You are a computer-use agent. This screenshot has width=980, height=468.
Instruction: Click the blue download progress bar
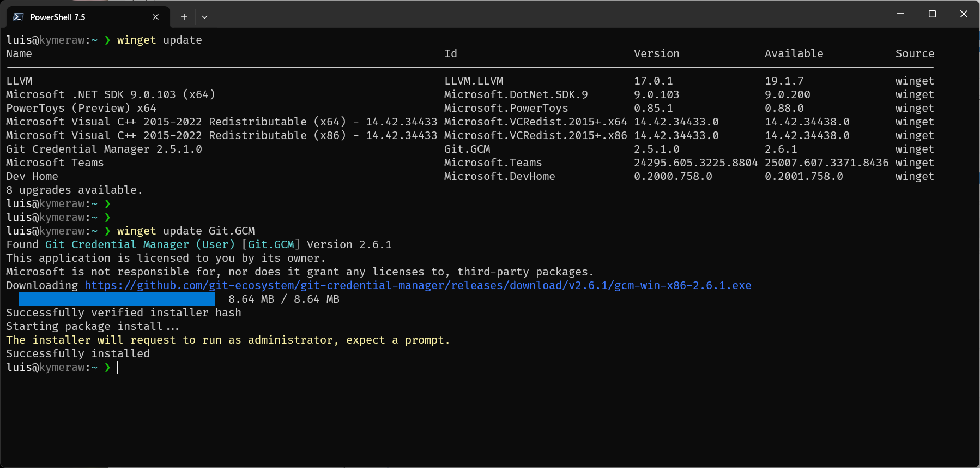(x=117, y=299)
